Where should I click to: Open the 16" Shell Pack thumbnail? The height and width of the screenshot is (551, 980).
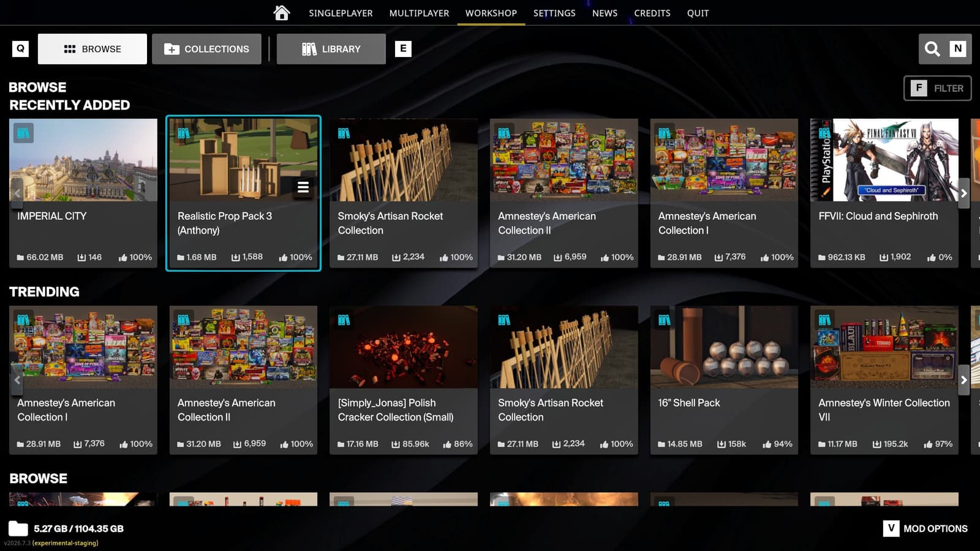[x=724, y=347]
